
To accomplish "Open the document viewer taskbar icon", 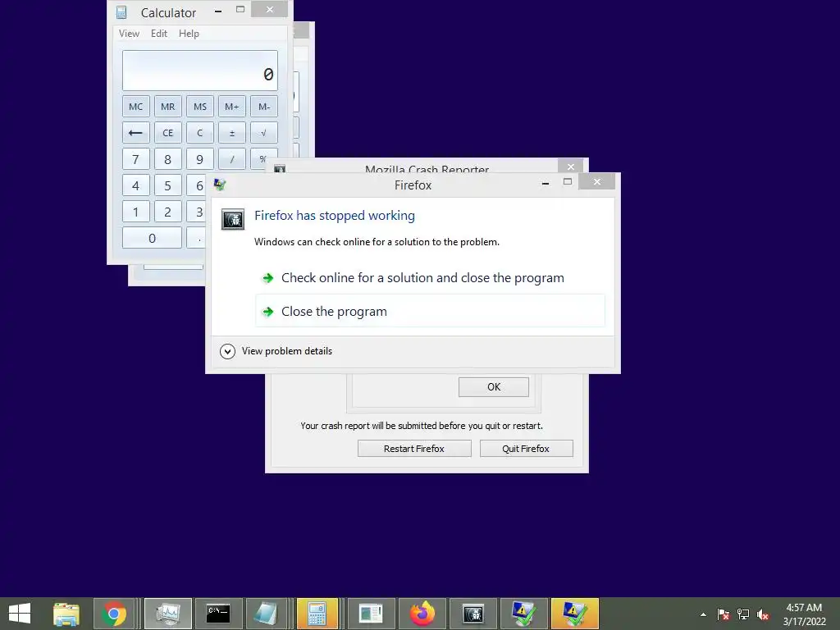I will (x=372, y=614).
